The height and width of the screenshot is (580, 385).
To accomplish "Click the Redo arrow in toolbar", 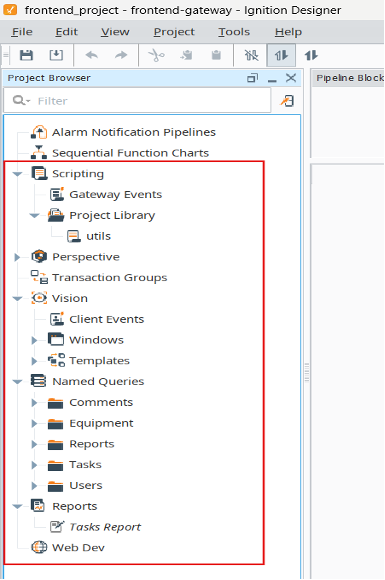I will coord(121,55).
